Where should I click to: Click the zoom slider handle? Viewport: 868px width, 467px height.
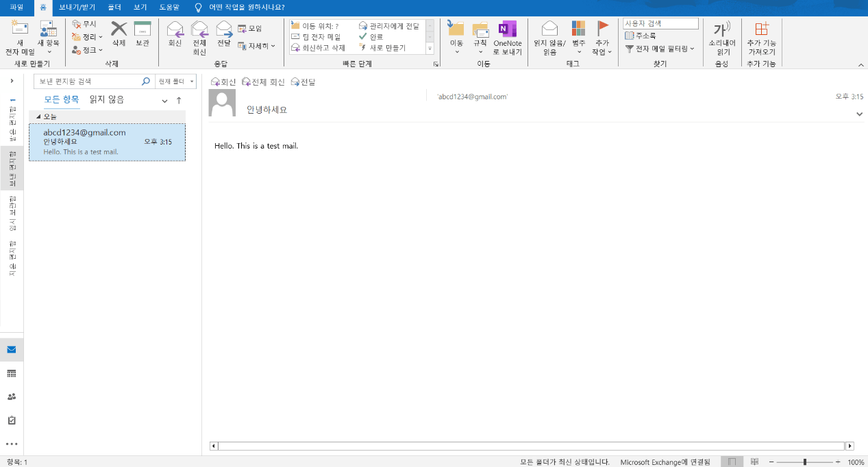click(x=804, y=462)
